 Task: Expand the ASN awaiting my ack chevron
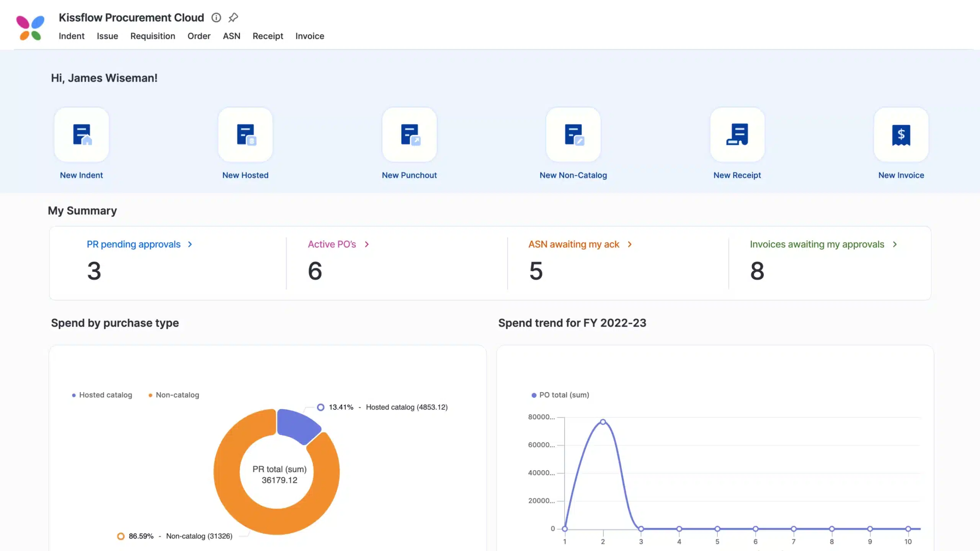pyautogui.click(x=629, y=244)
